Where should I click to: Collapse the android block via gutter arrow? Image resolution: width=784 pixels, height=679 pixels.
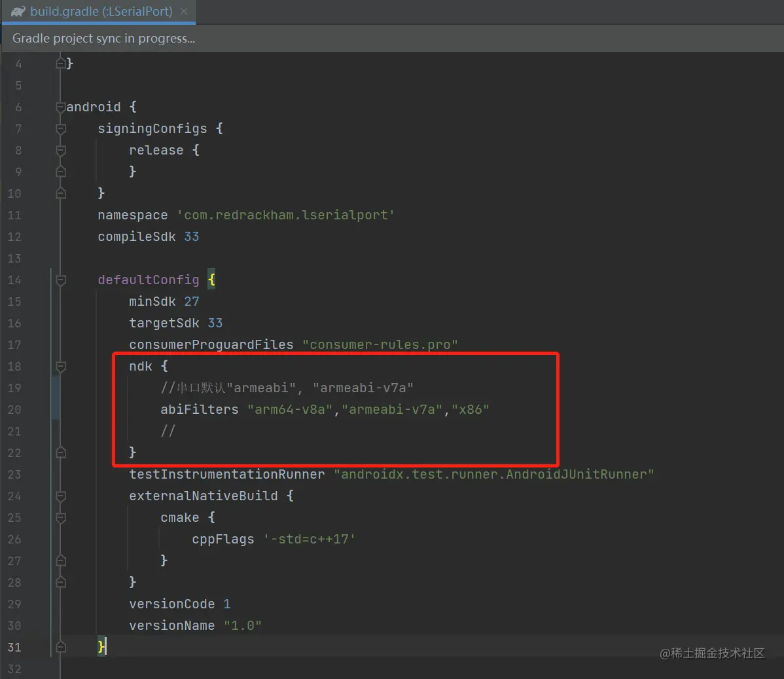point(60,107)
